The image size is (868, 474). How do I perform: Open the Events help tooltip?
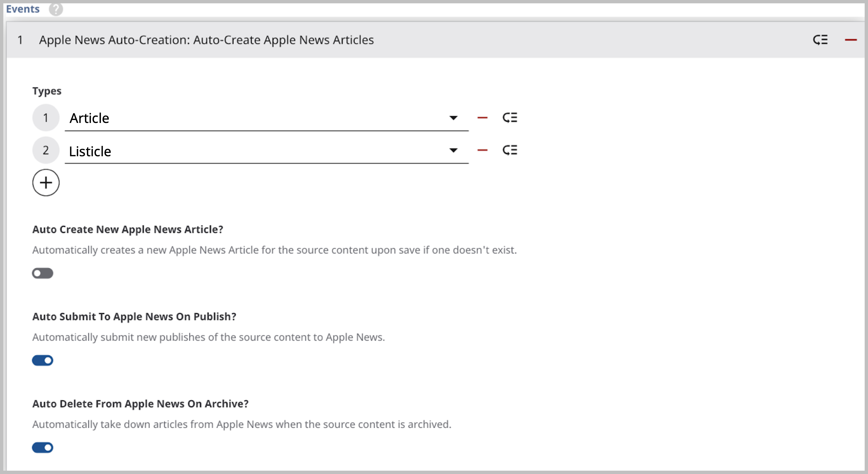click(56, 9)
